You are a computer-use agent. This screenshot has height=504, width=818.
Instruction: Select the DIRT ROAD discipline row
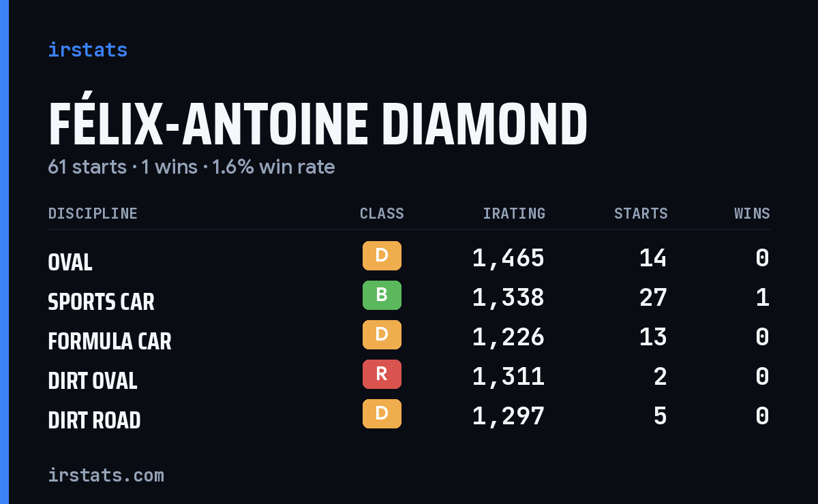[409, 416]
